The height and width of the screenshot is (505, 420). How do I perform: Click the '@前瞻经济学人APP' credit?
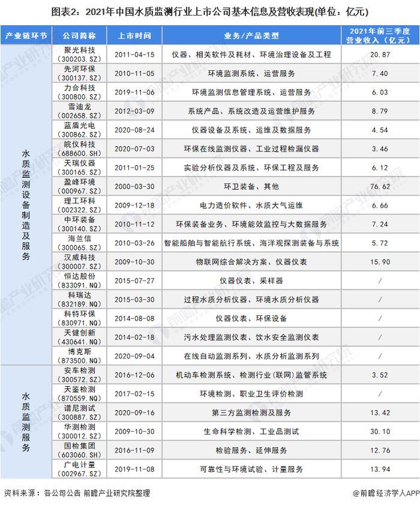point(386,493)
